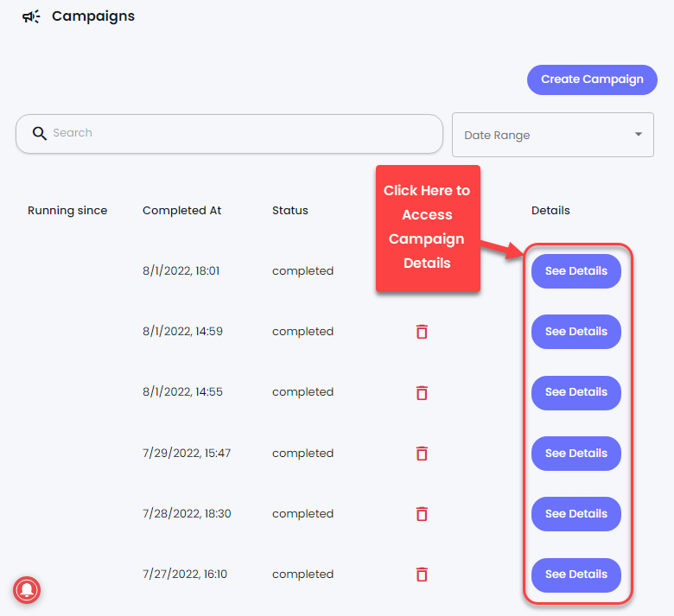This screenshot has width=674, height=616.
Task: Delete the campaign completed 7/28/2022, 18:30
Action: point(422,514)
